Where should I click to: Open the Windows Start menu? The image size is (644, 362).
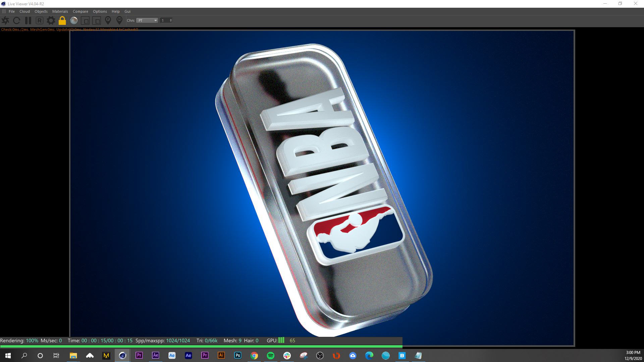coord(8,355)
